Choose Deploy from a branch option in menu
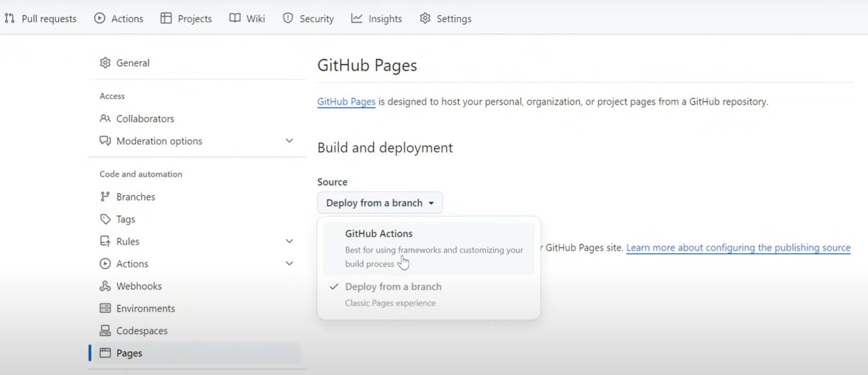This screenshot has height=375, width=868. point(429,294)
